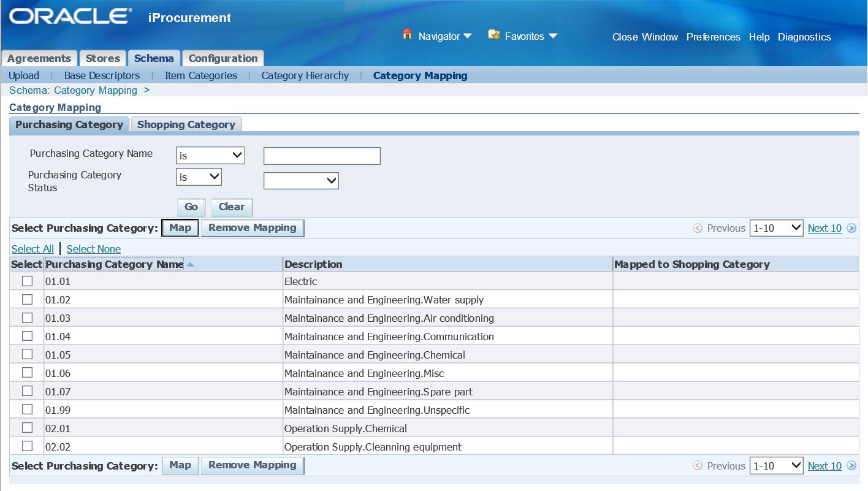Open the Item Categories subtab
Viewport: 868px width, 491px height.
(x=201, y=75)
